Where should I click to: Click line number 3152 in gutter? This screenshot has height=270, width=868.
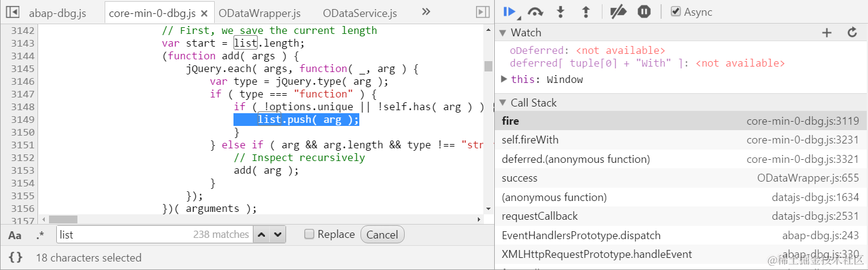pyautogui.click(x=22, y=158)
